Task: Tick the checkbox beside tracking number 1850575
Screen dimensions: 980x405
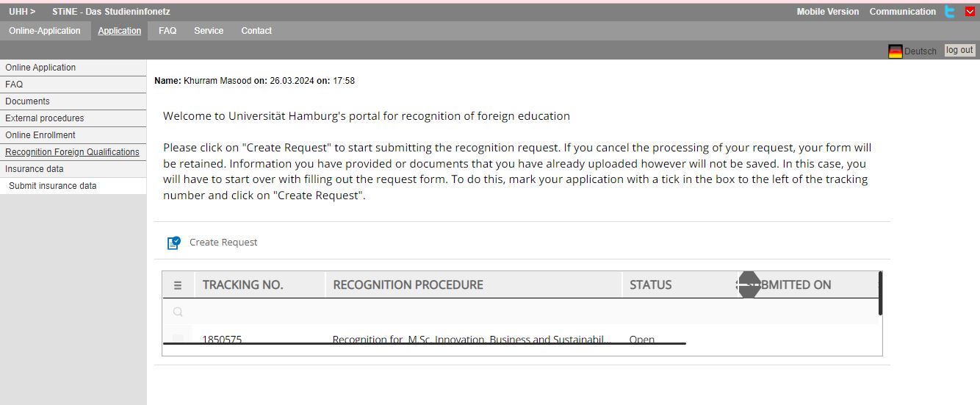Action: 178,339
